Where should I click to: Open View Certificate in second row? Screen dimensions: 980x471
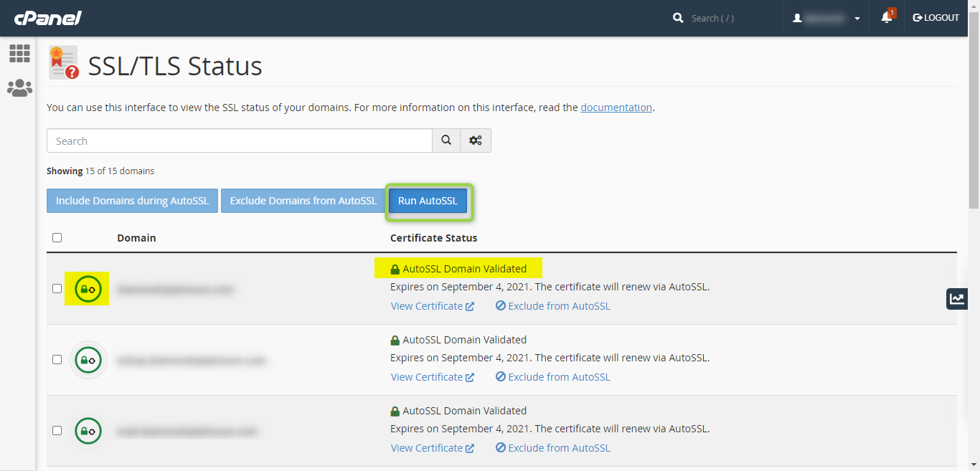pos(433,377)
